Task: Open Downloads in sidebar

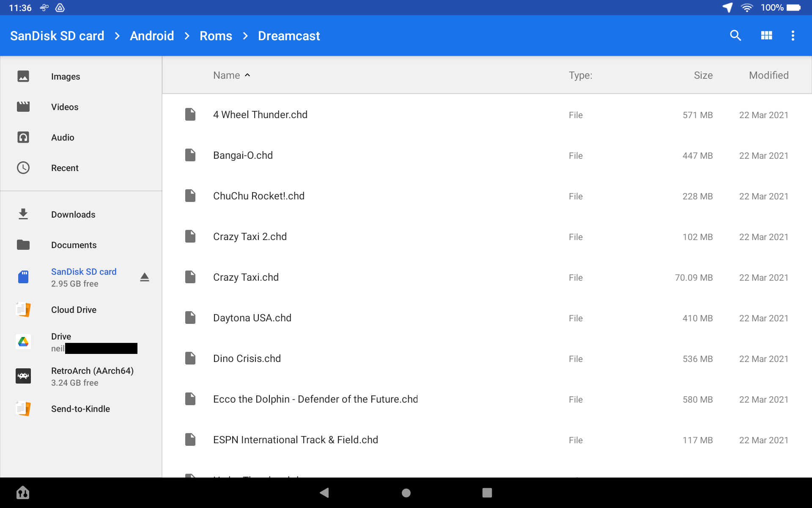Action: tap(81, 214)
